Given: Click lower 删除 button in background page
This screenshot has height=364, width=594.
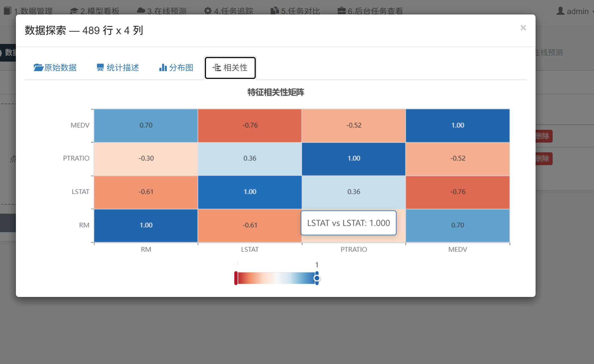Looking at the screenshot, I should click(544, 159).
